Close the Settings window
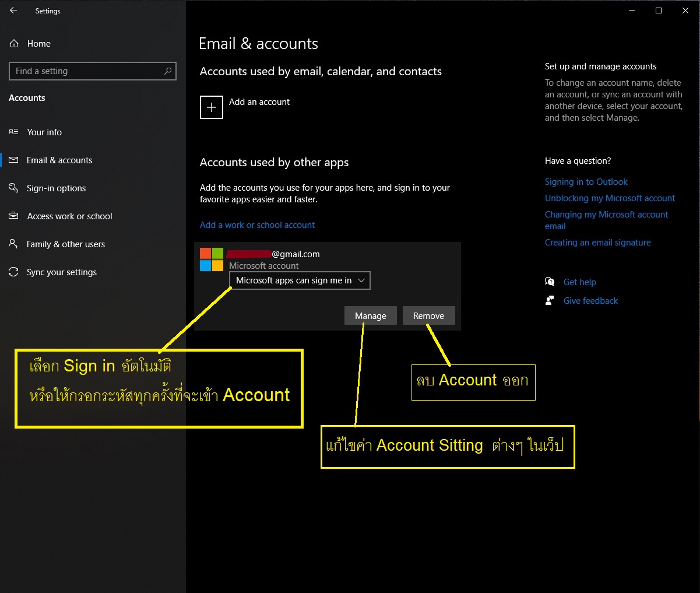This screenshot has width=700, height=593. (x=685, y=10)
